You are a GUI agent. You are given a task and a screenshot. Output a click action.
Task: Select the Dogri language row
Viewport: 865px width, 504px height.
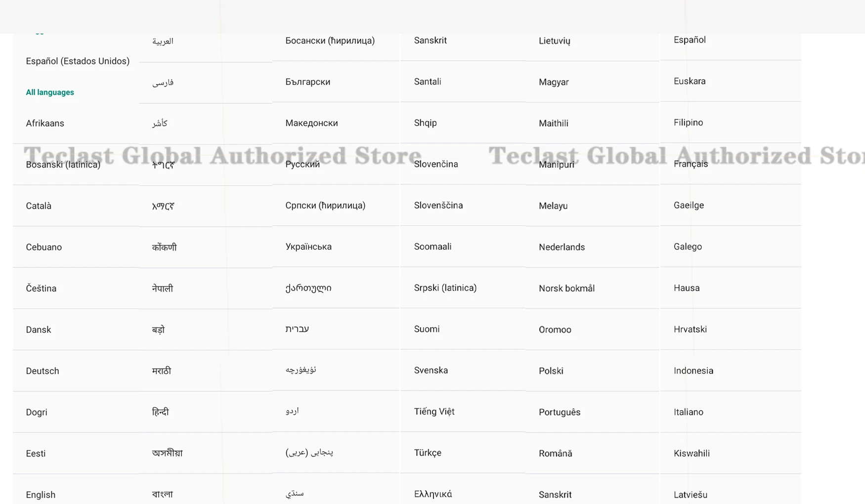pyautogui.click(x=37, y=412)
